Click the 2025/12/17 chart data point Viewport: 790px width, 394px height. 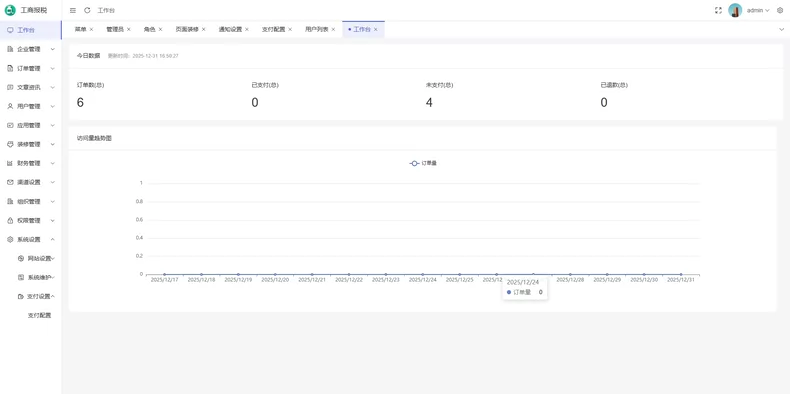coord(164,274)
